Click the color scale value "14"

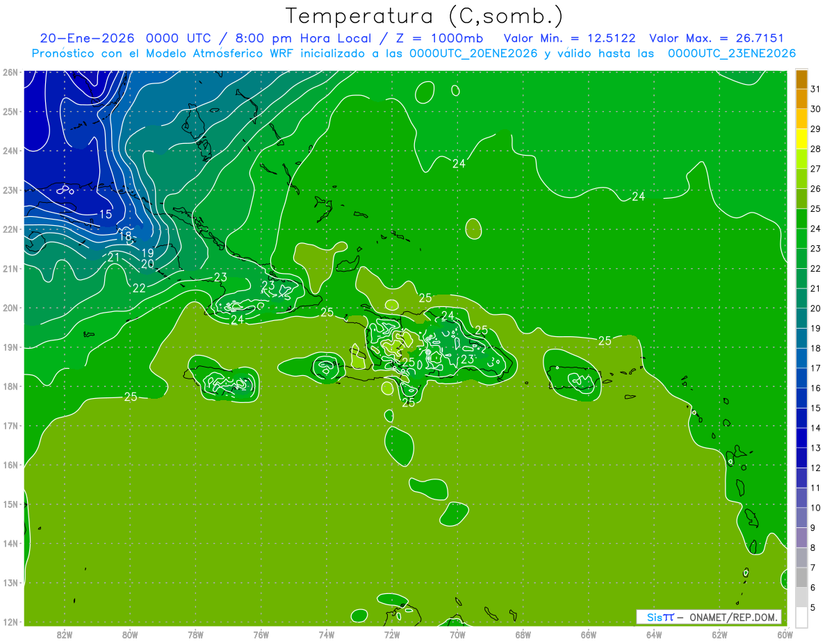[815, 428]
